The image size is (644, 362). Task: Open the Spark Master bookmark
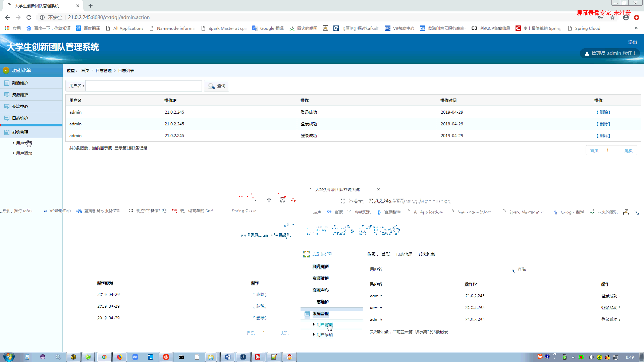click(x=223, y=28)
